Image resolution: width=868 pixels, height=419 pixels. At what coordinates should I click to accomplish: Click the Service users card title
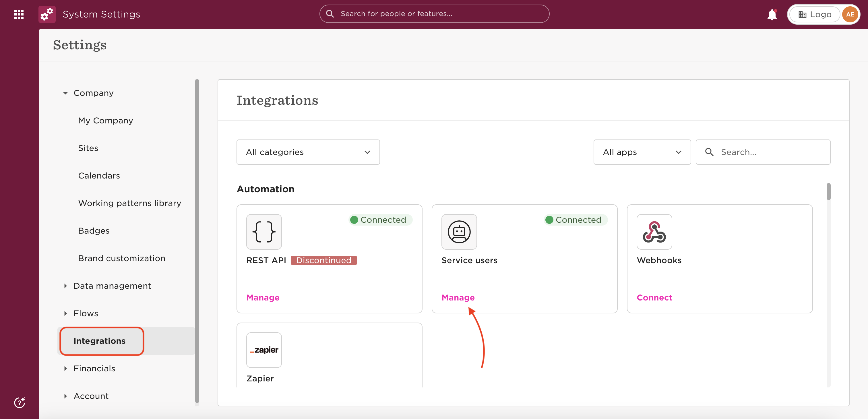coord(469,260)
